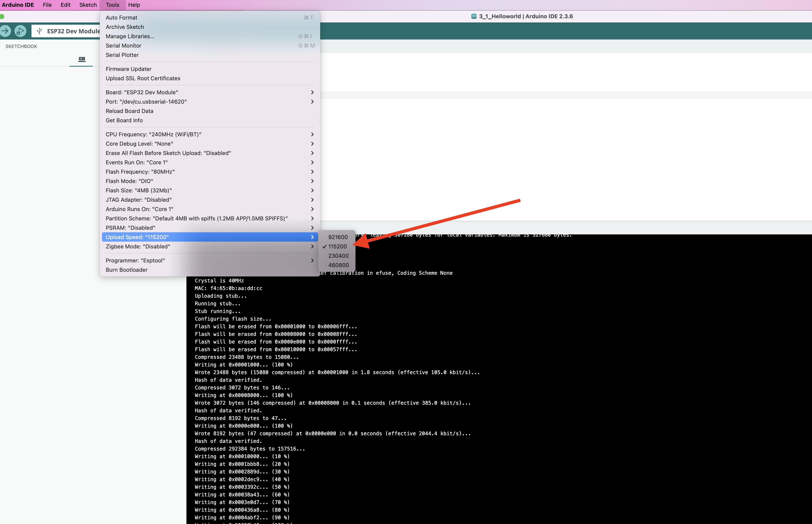Screen dimensions: 812x524
Task: Click the green window zoom button
Action: click(x=2, y=16)
